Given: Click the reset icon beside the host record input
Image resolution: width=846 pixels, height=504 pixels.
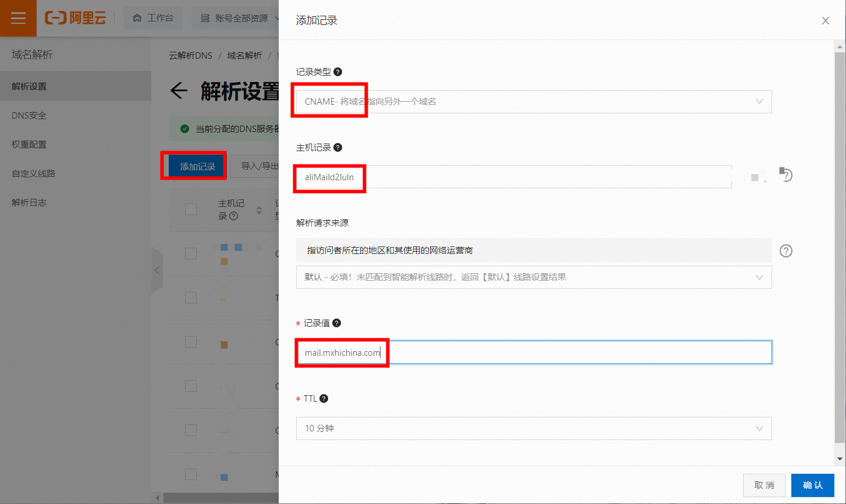Looking at the screenshot, I should [x=786, y=175].
